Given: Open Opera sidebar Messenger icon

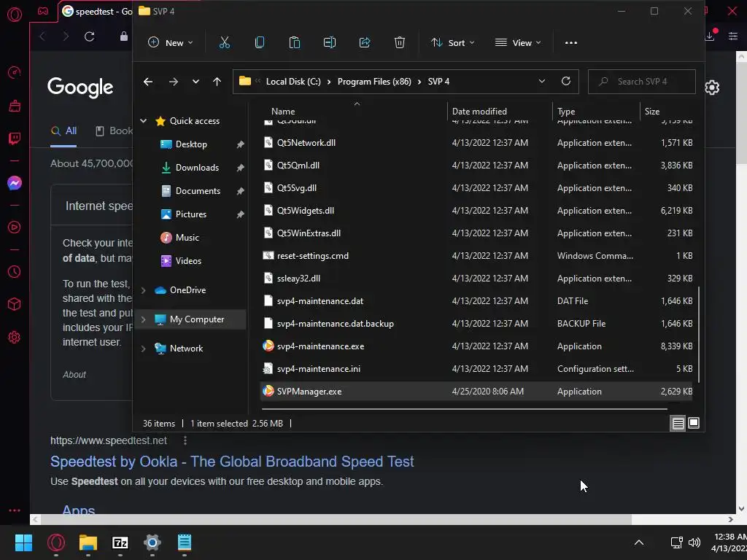Looking at the screenshot, I should (x=15, y=183).
